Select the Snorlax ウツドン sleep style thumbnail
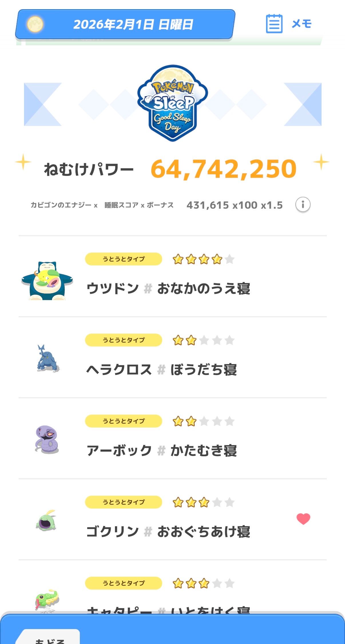Viewport: 345px width, 644px height. pyautogui.click(x=47, y=281)
